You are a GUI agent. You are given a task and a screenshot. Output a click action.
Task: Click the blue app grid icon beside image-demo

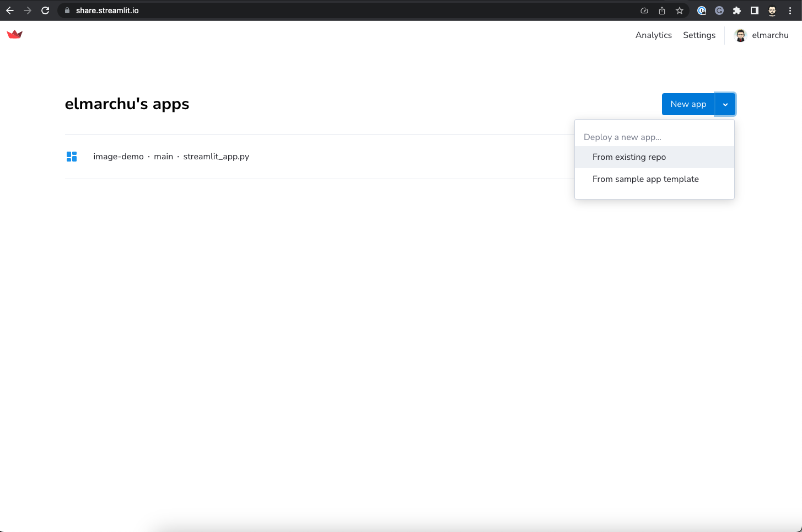pyautogui.click(x=72, y=157)
